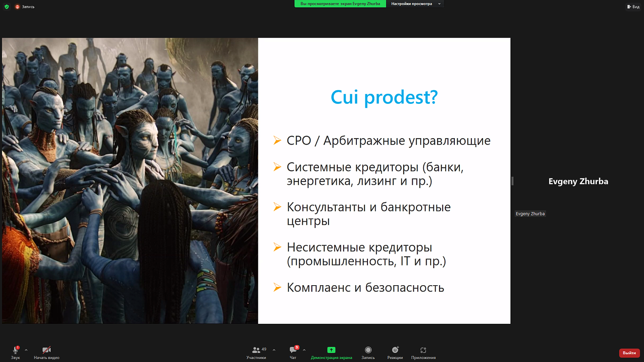Click banner showing Evgeny Zhurba screen sharing
Viewport: 644px width, 362px height.
coord(340,3)
